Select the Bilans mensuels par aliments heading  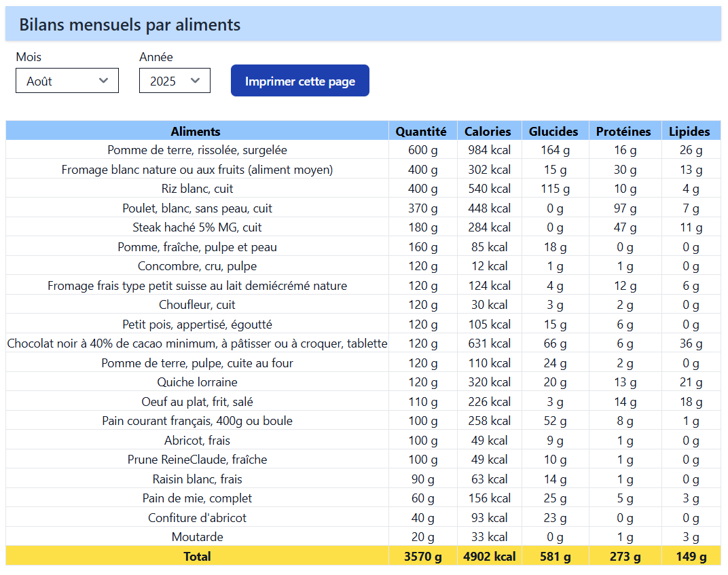click(130, 24)
